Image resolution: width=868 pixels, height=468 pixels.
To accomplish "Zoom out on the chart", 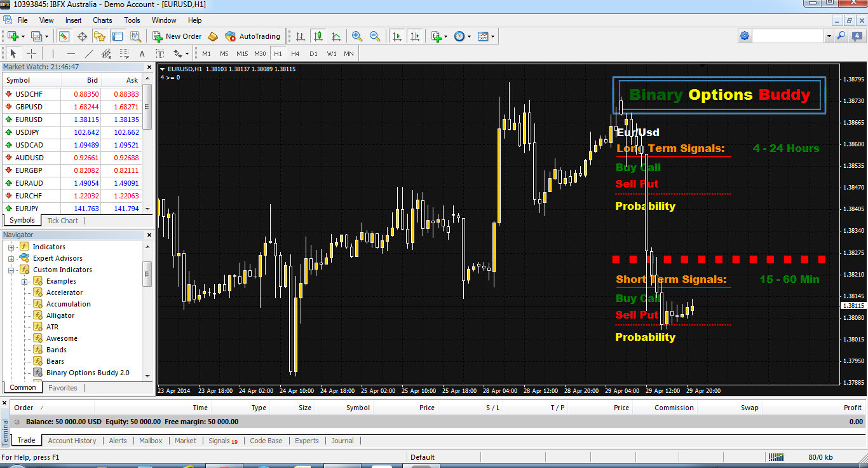I will tap(375, 36).
